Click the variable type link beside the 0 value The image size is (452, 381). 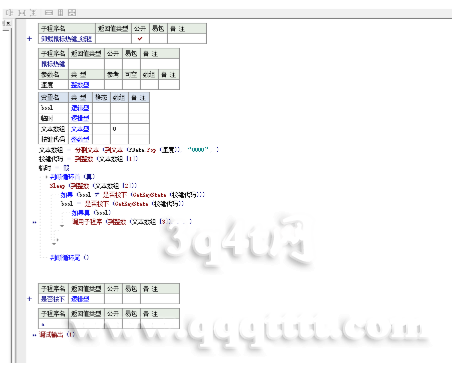tap(80, 129)
